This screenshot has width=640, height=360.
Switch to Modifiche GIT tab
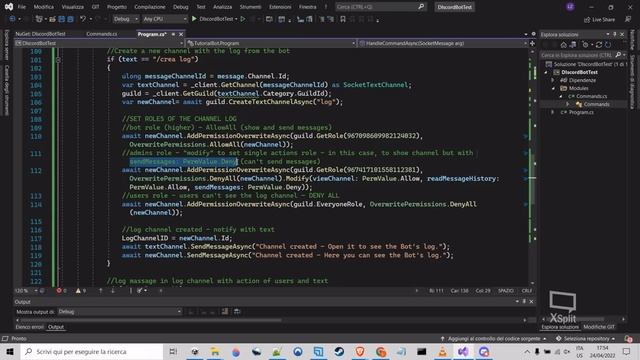[599, 327]
